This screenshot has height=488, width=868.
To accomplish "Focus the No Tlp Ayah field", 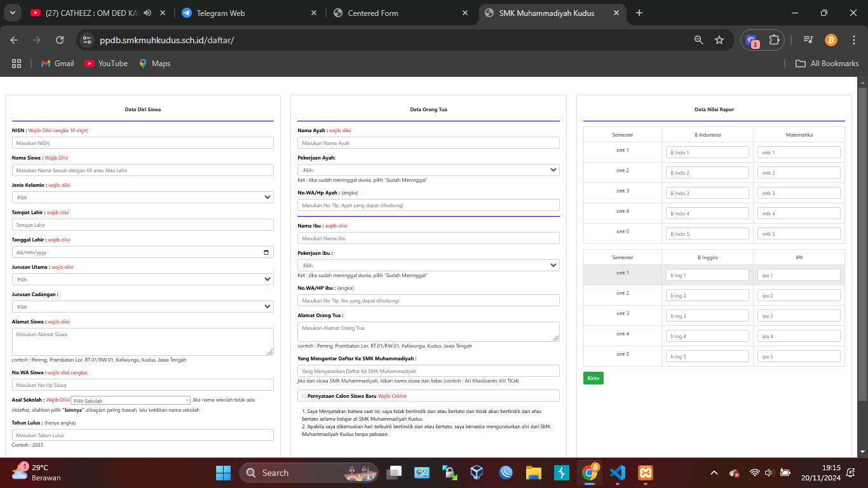I will 429,205.
